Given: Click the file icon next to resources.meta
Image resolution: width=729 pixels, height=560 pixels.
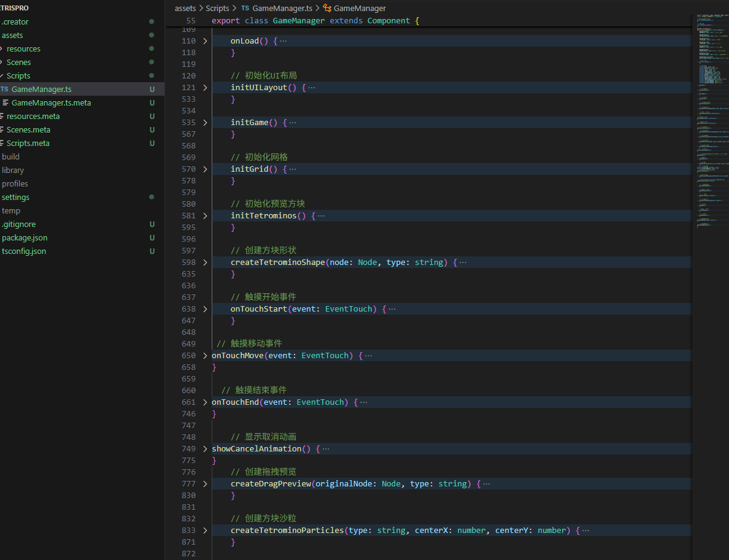Looking at the screenshot, I should click(x=2, y=117).
